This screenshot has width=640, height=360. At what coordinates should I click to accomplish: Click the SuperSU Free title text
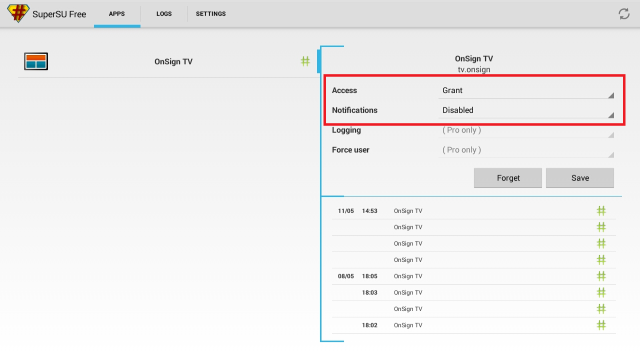coord(59,14)
